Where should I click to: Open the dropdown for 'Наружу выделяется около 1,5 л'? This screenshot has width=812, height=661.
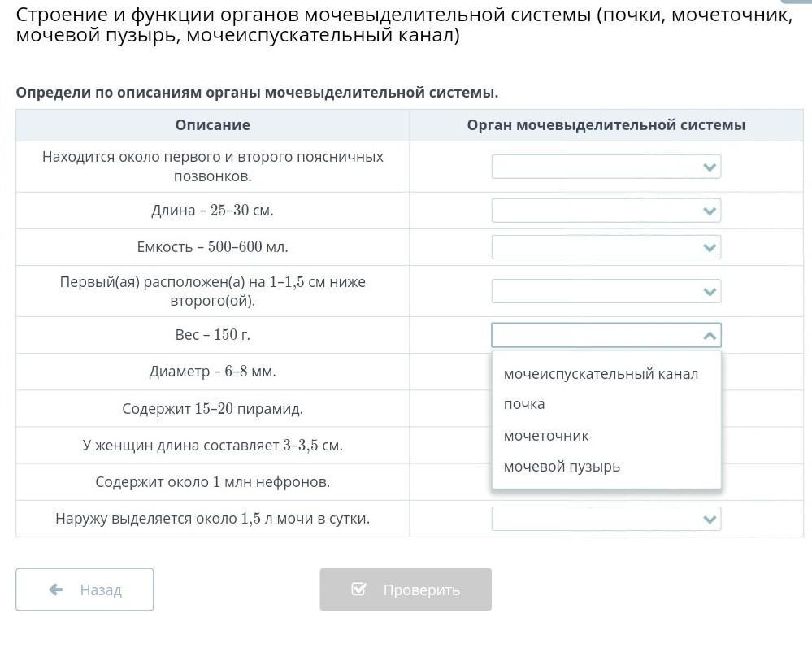point(606,519)
